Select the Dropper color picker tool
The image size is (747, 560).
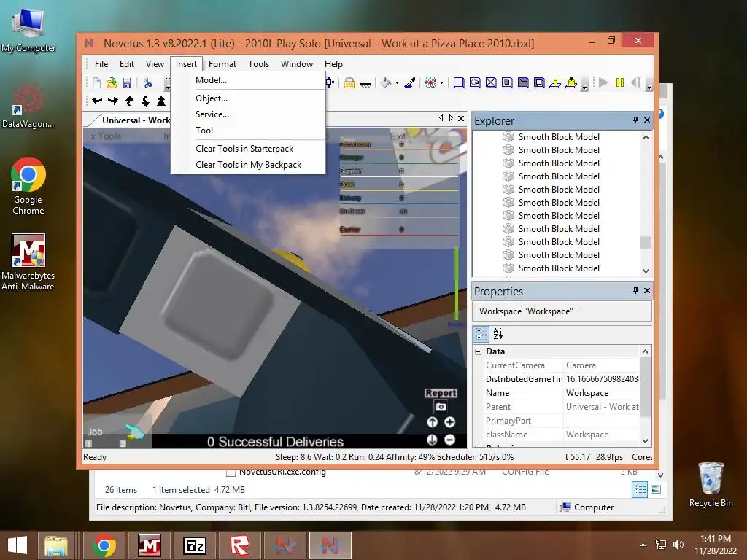point(410,83)
